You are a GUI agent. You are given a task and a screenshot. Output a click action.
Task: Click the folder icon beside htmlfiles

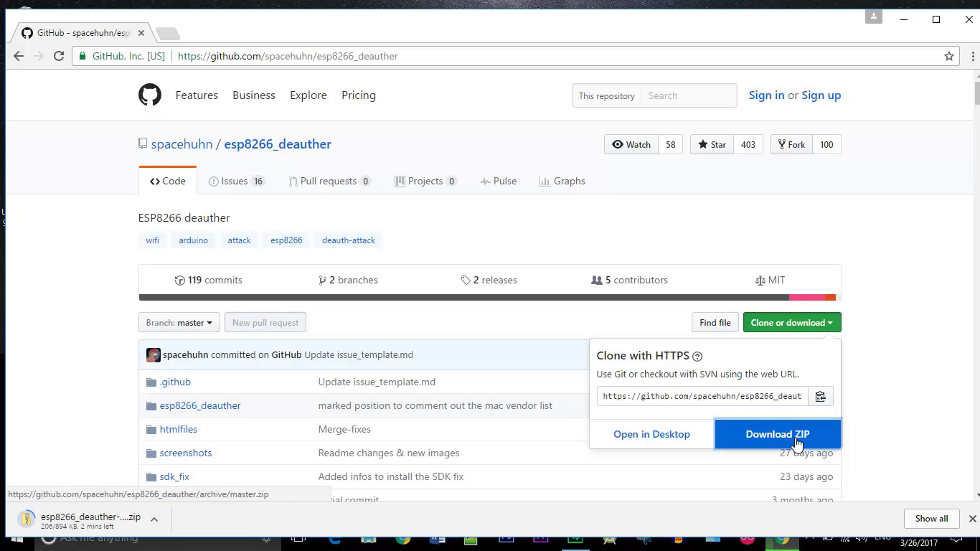click(151, 430)
